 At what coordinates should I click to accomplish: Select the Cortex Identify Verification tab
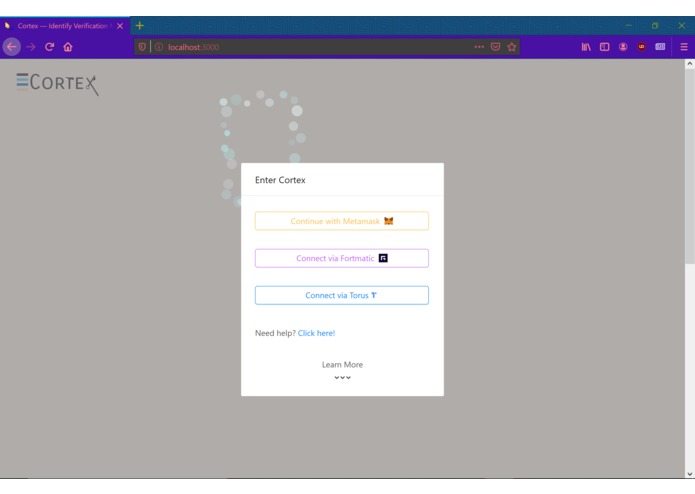(65, 26)
